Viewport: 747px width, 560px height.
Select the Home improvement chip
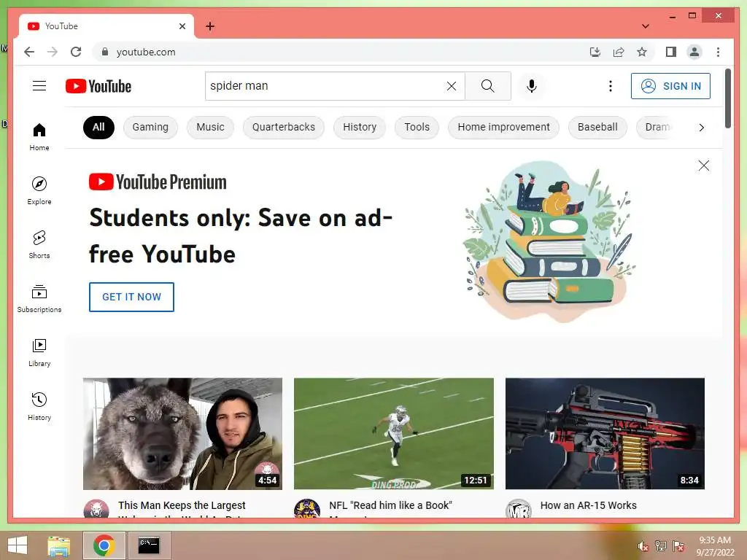503,127
